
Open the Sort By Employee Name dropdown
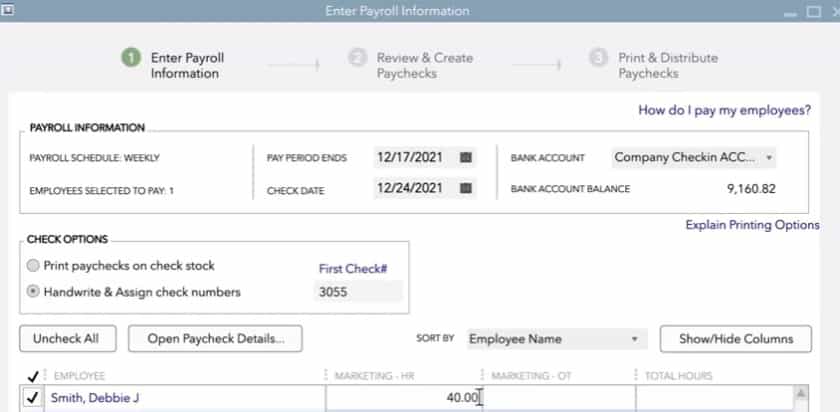[557, 339]
